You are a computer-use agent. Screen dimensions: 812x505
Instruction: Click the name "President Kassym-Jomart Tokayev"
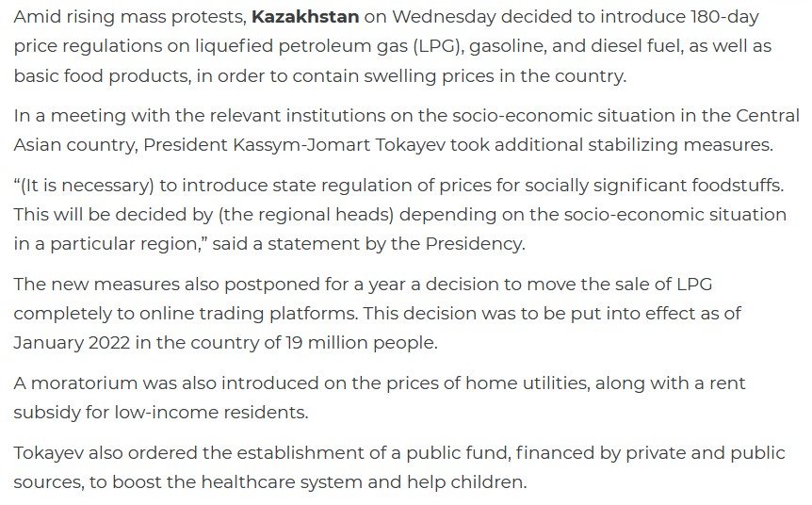(x=308, y=144)
